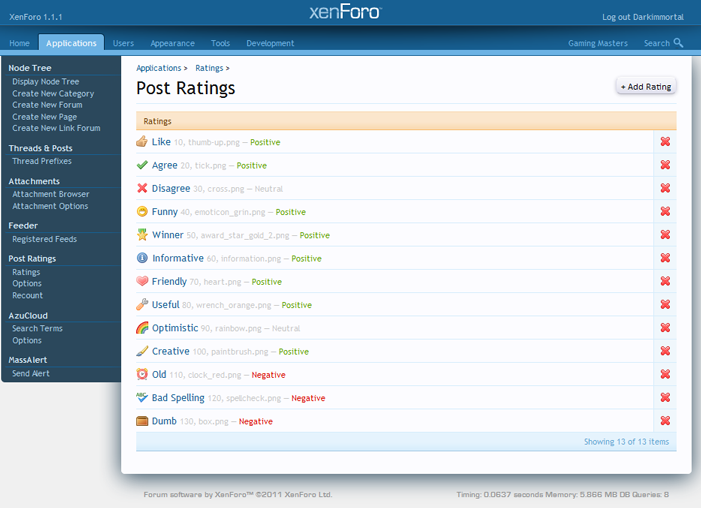Click the grin emoticon icon beside Funny
Viewport: 701px width, 508px height.
click(142, 212)
